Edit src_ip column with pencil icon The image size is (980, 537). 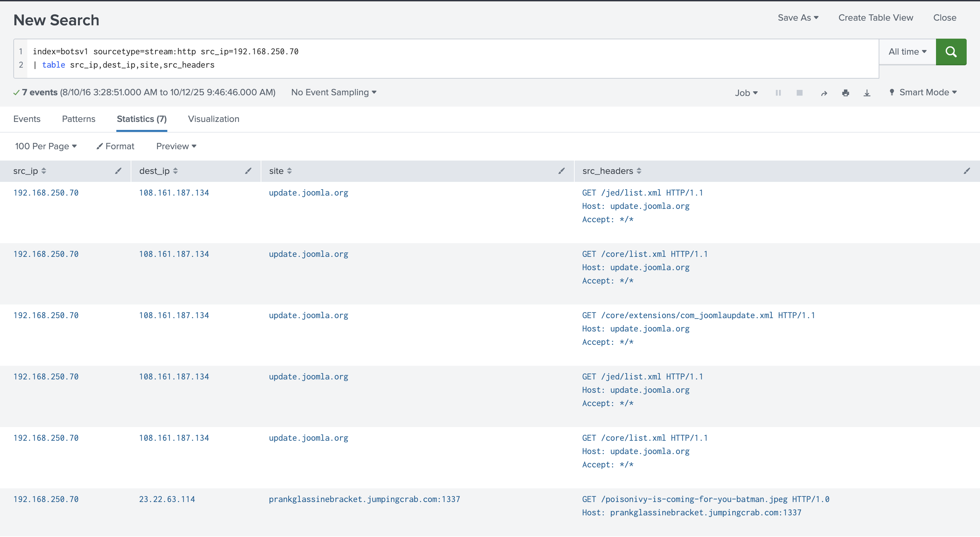[118, 171]
